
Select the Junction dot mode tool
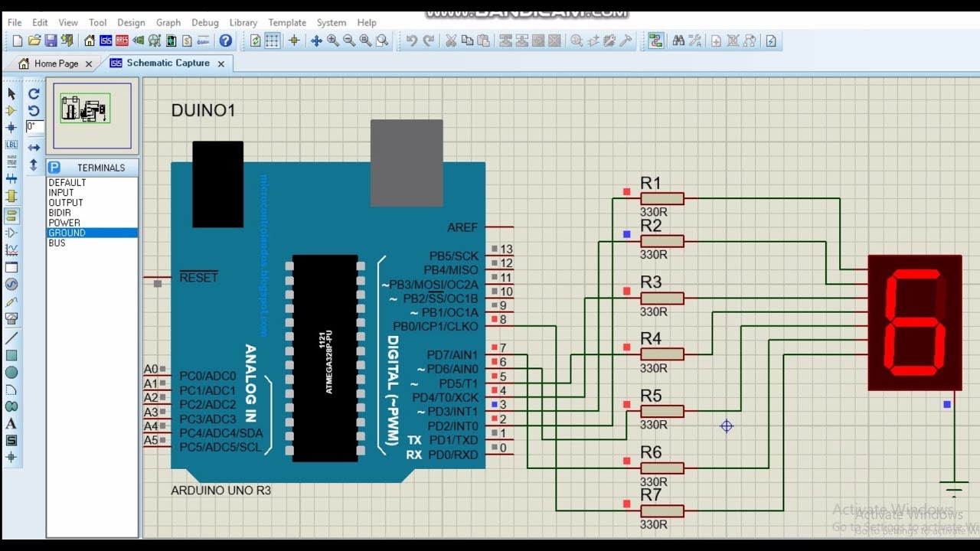tap(11, 127)
